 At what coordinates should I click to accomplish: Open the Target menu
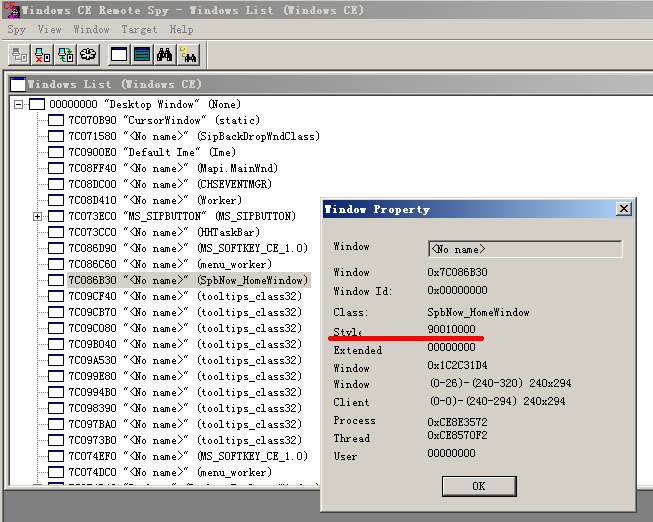click(139, 30)
